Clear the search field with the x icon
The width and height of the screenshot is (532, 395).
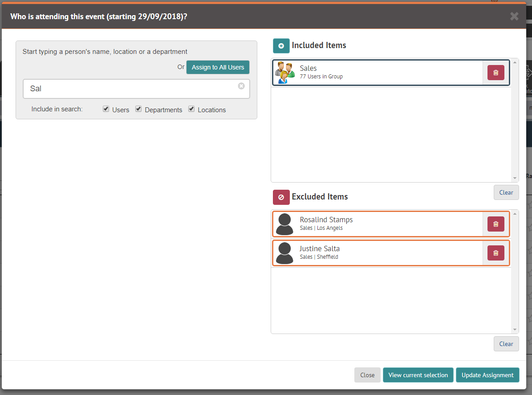(x=241, y=86)
